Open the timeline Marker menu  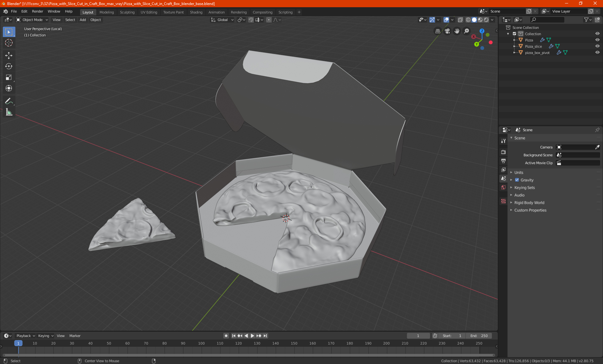[75, 336]
